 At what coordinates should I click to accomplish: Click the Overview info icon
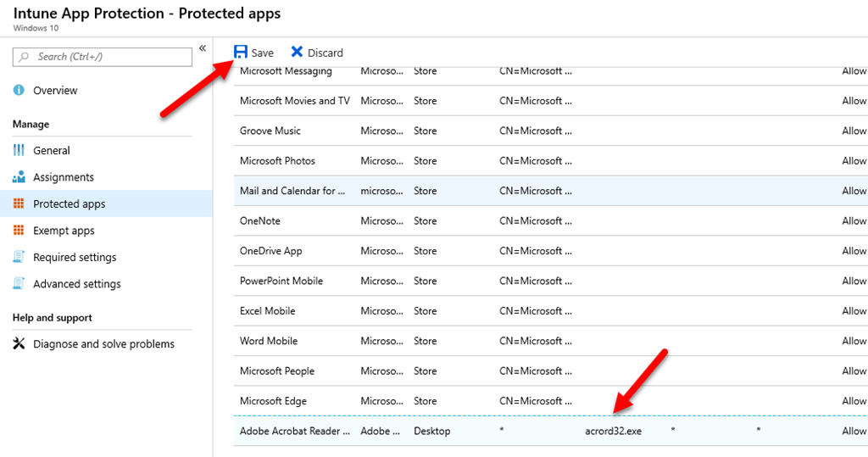coord(19,91)
